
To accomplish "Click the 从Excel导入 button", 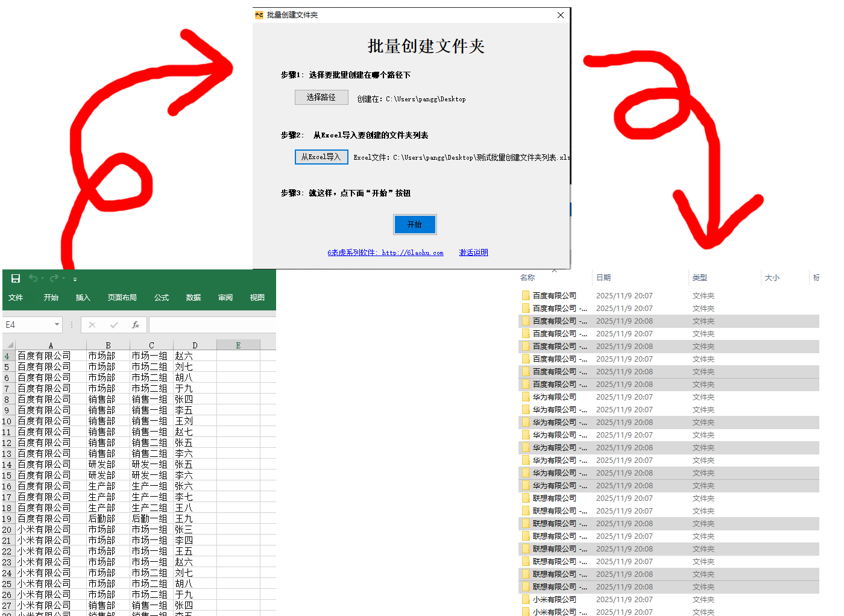I will 321,157.
